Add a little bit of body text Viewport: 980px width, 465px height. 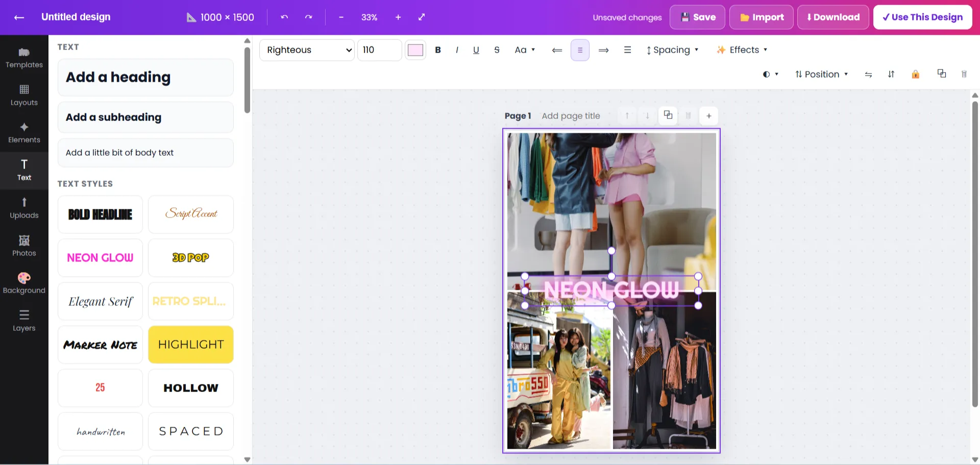(x=145, y=153)
